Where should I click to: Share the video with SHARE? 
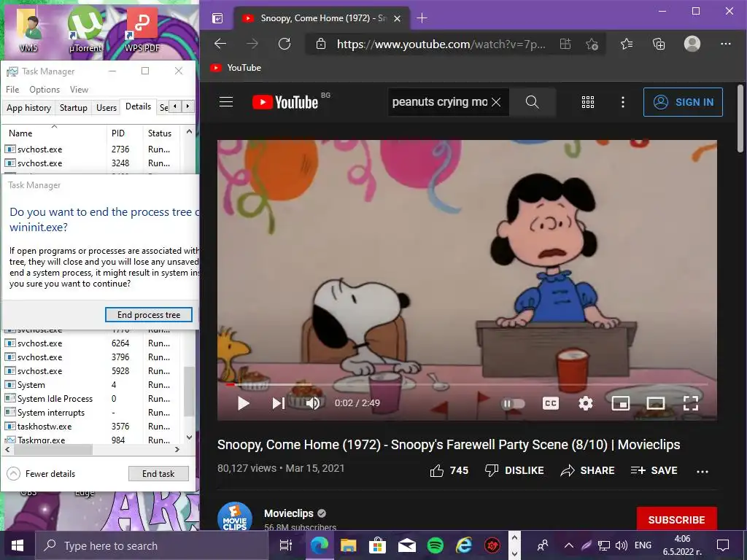click(x=587, y=470)
